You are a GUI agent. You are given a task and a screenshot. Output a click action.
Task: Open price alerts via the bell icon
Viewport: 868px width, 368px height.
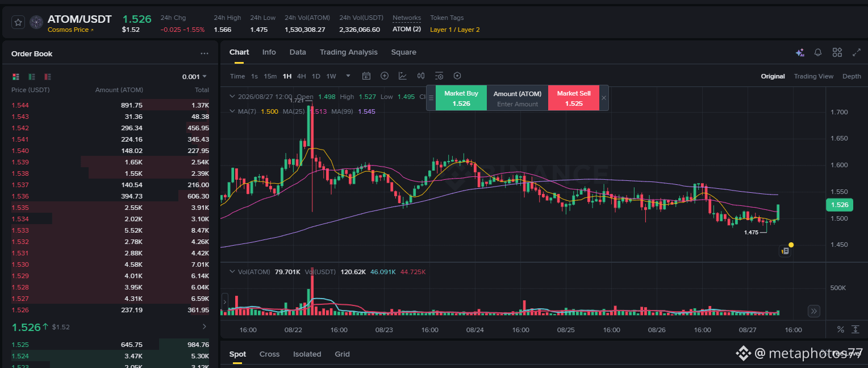pyautogui.click(x=818, y=52)
